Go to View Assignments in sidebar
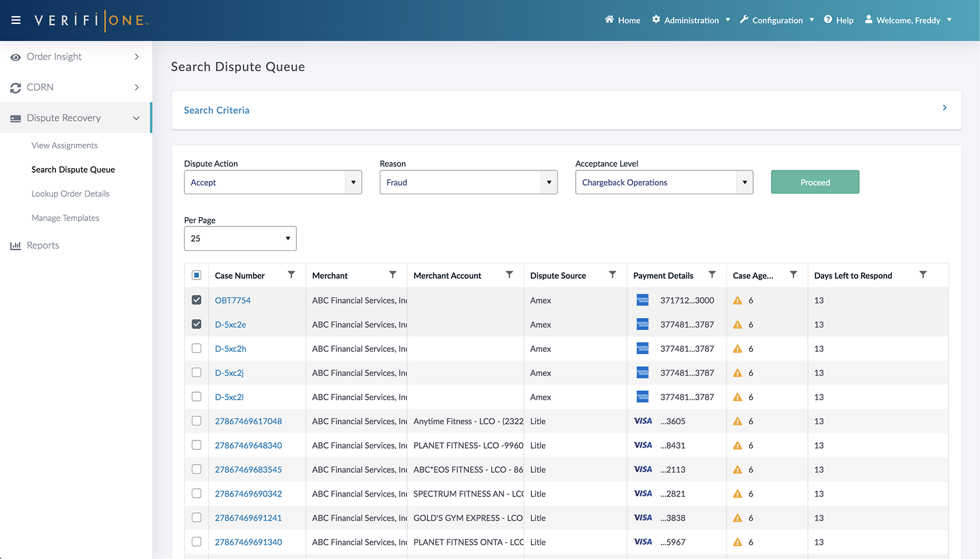The width and height of the screenshot is (980, 559). click(65, 145)
